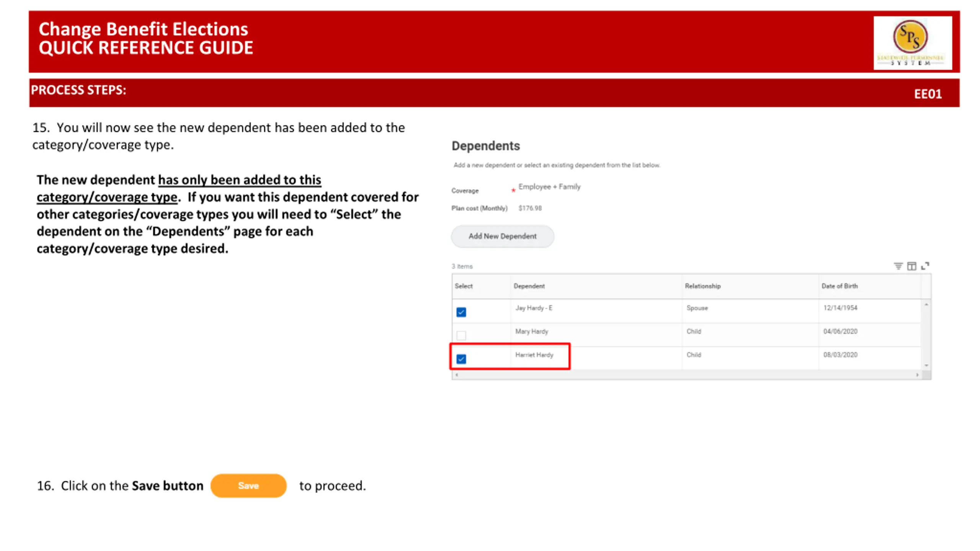Click the horizontal scrollbar left arrow

(457, 375)
